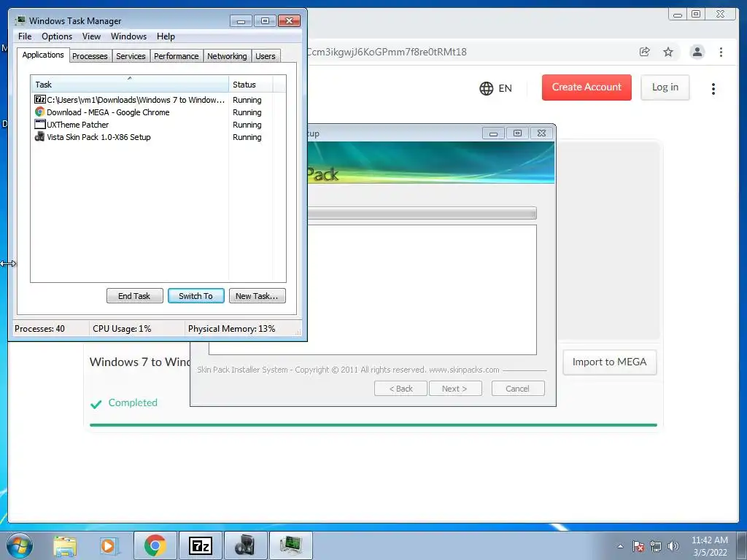Click inside the installer details text box
The width and height of the screenshot is (747, 560).
[422, 289]
